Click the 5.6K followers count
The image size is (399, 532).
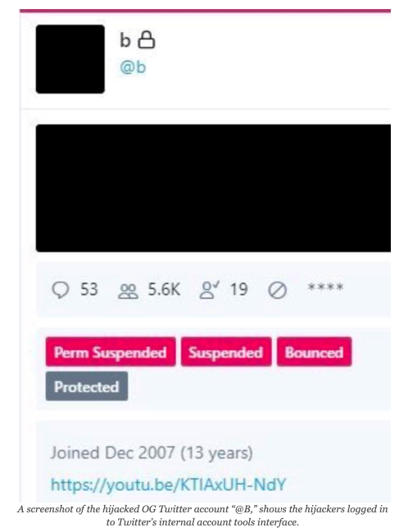(x=164, y=290)
